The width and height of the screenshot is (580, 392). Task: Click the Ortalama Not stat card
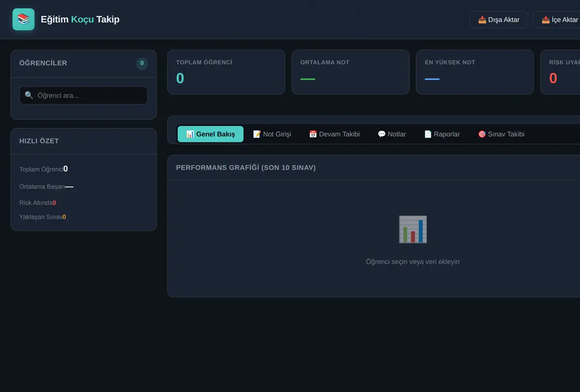[350, 72]
